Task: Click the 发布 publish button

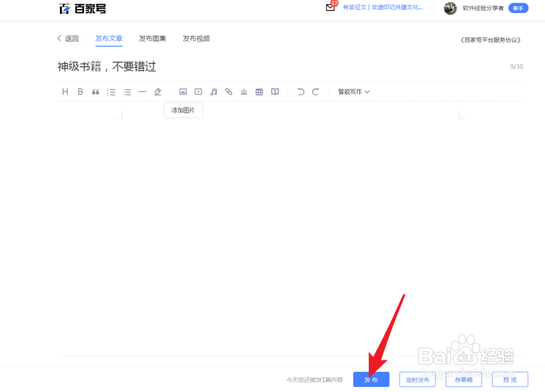Action: click(371, 379)
